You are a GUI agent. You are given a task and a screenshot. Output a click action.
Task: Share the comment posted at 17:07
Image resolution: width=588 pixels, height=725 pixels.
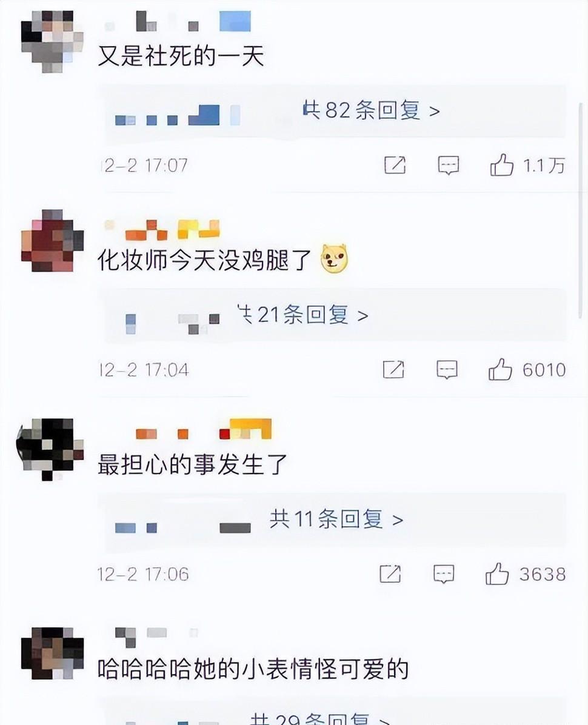point(395,165)
